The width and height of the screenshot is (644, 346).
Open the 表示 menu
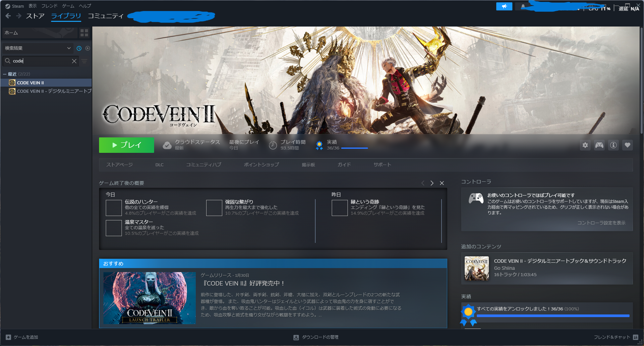(32, 6)
